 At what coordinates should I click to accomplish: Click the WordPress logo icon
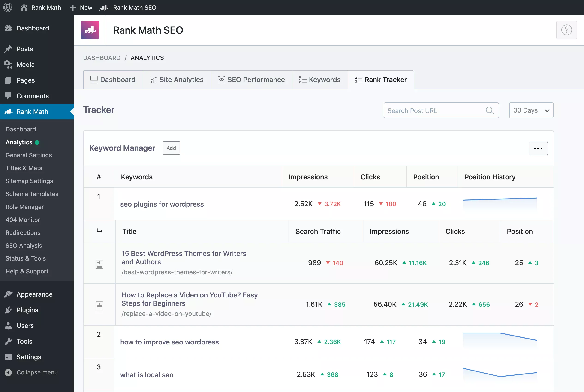click(8, 8)
